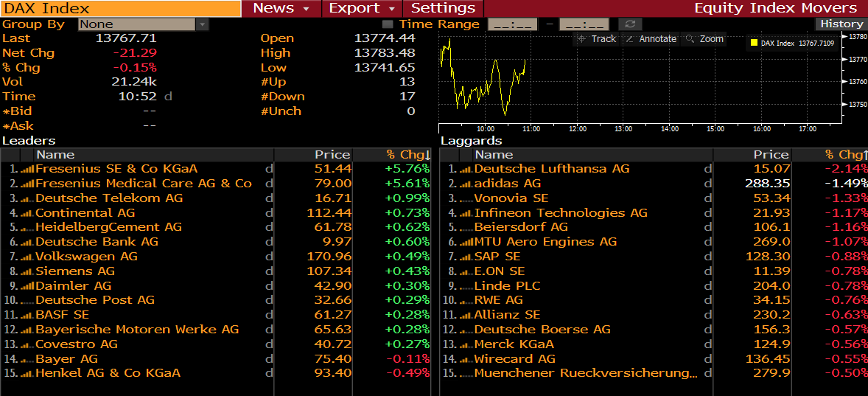
Task: Click volume bars icon beside BASF SE
Action: [x=27, y=315]
